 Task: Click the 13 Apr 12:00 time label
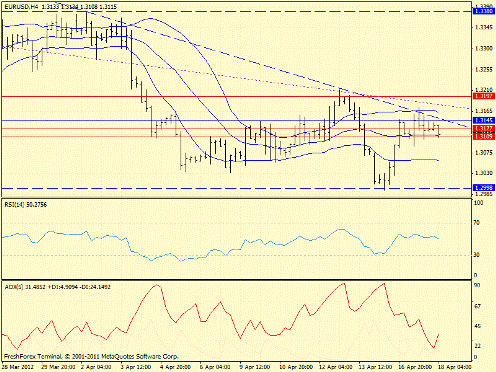click(375, 367)
